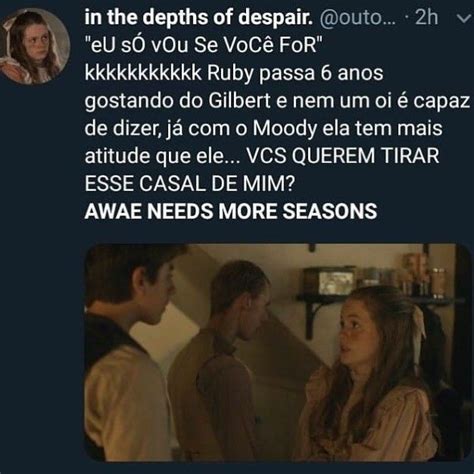Click bold text AWAE NEEDS MORE SEASONS
This screenshot has width=474, height=474.
pyautogui.click(x=231, y=211)
